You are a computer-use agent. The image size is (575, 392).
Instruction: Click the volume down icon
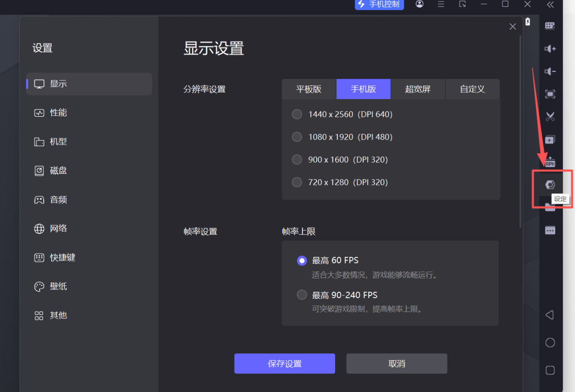(550, 71)
